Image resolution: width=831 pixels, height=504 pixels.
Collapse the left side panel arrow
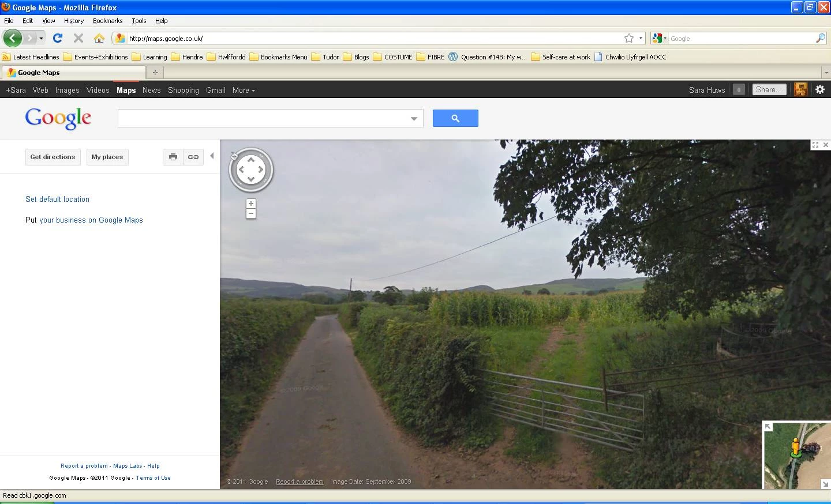212,156
